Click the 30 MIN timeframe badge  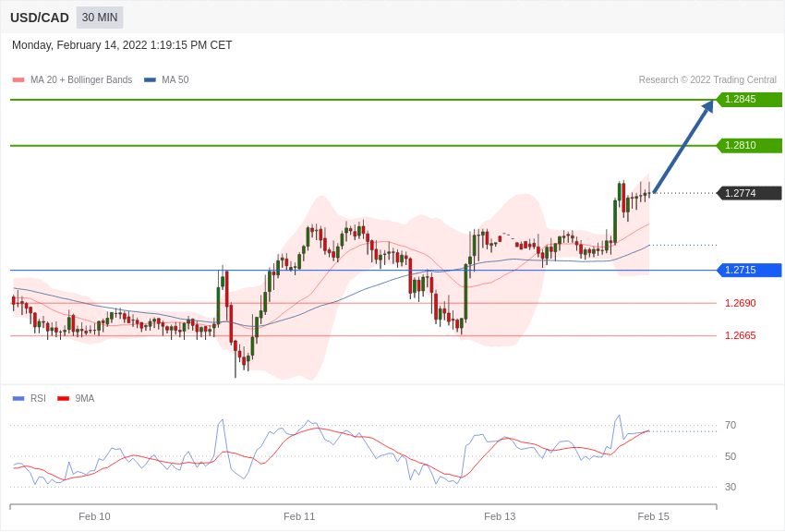coord(100,18)
